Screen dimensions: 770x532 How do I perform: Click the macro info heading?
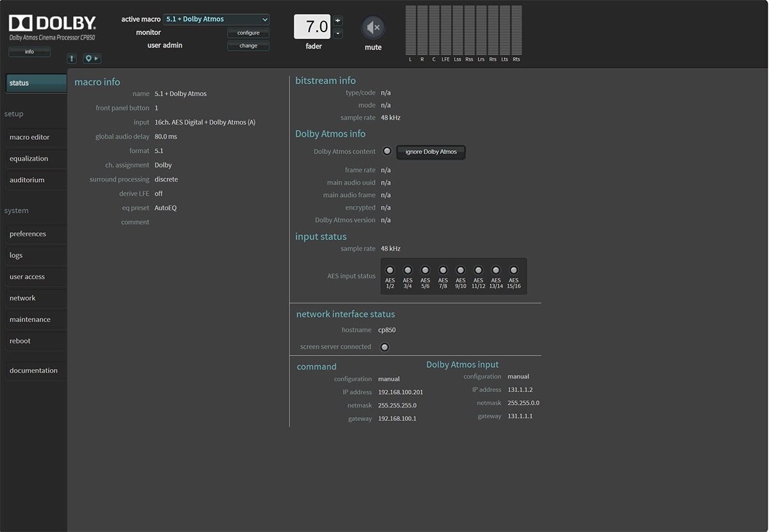[98, 82]
